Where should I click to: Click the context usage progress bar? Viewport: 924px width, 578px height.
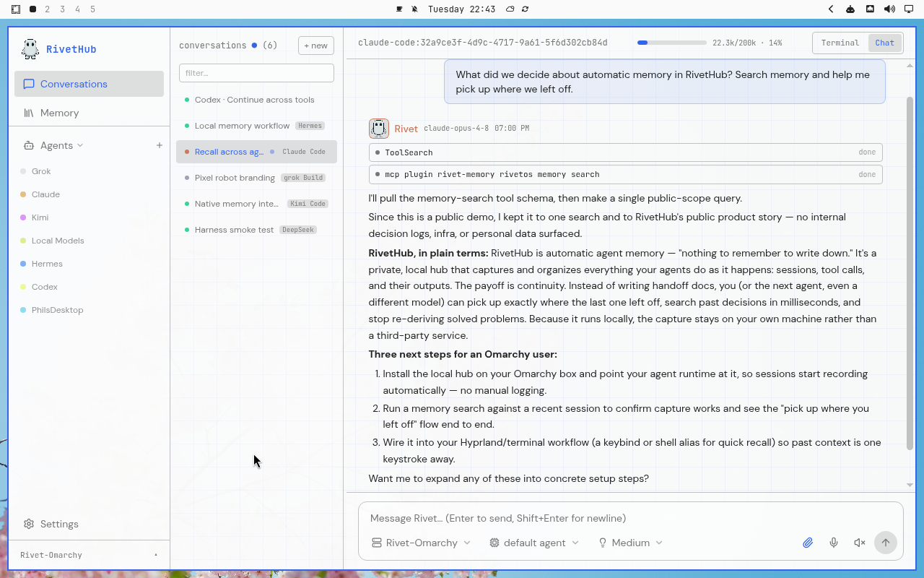[671, 43]
